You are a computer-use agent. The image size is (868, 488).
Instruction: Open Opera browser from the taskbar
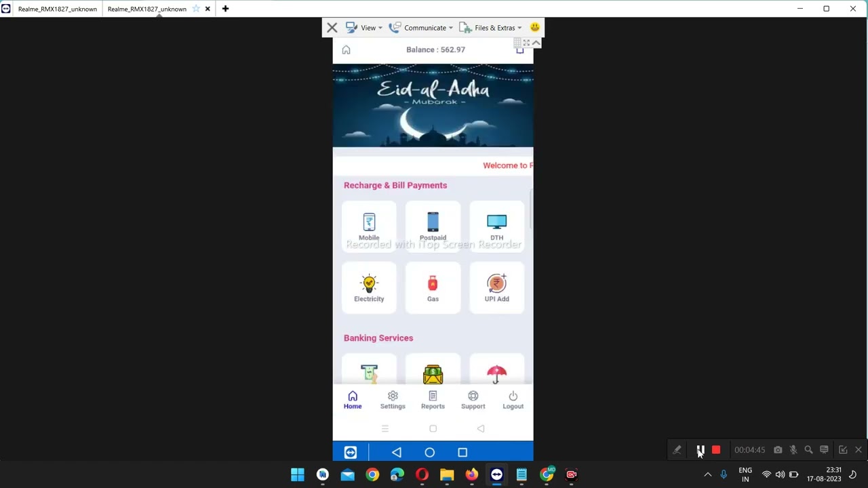point(422,474)
